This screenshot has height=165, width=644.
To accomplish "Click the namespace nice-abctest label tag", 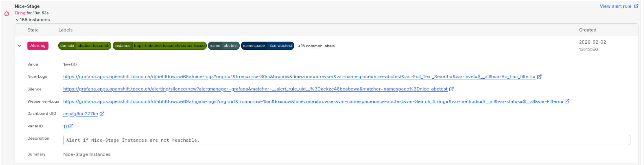I will click(x=267, y=46).
